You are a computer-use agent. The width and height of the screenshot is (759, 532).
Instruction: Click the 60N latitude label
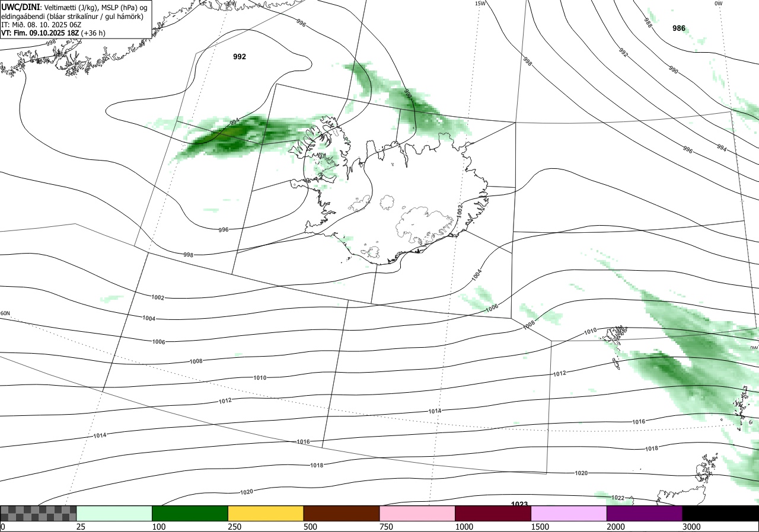[x=5, y=313]
